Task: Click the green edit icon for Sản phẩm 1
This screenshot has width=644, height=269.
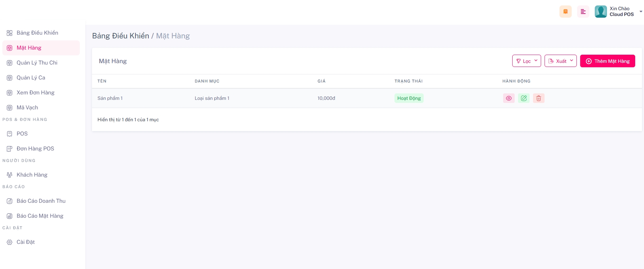Action: coord(523,98)
